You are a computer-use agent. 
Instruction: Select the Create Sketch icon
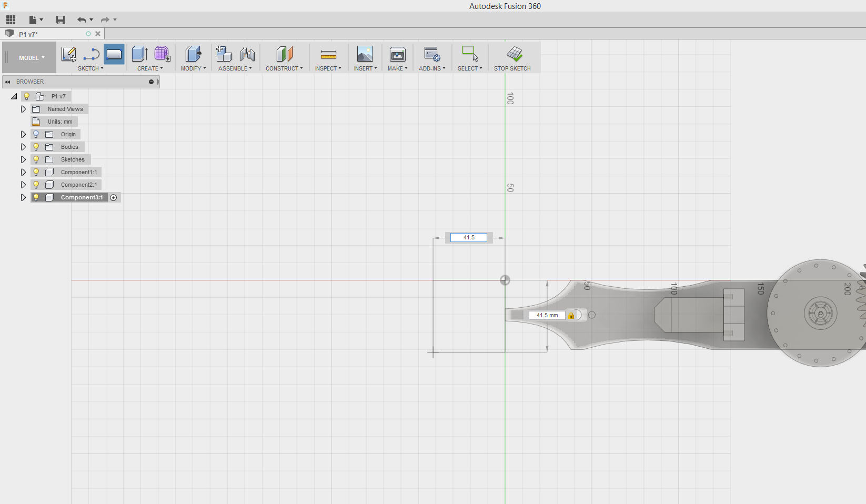(69, 54)
